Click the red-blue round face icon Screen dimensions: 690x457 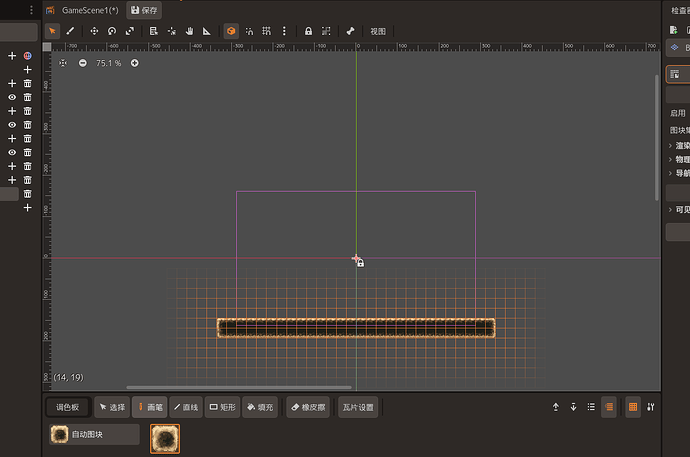coord(27,56)
